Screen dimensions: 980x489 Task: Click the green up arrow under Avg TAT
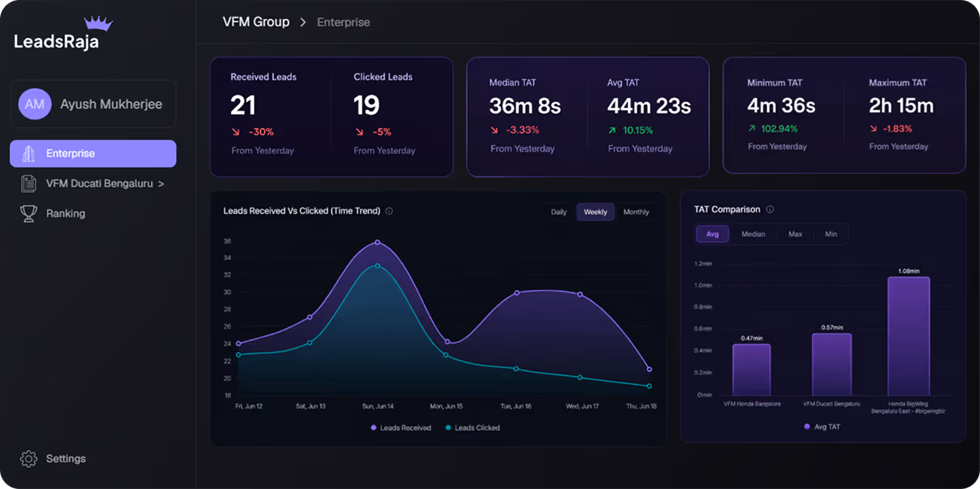(x=612, y=130)
